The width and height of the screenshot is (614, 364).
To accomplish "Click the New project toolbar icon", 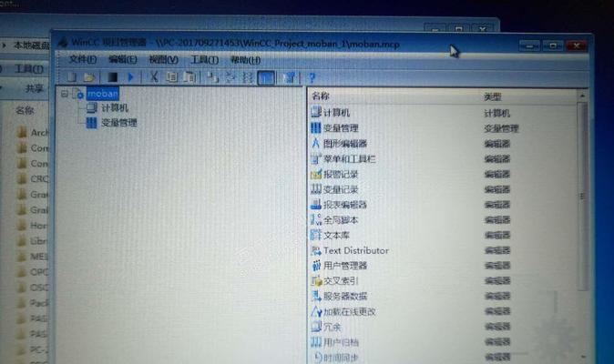I will click(71, 77).
